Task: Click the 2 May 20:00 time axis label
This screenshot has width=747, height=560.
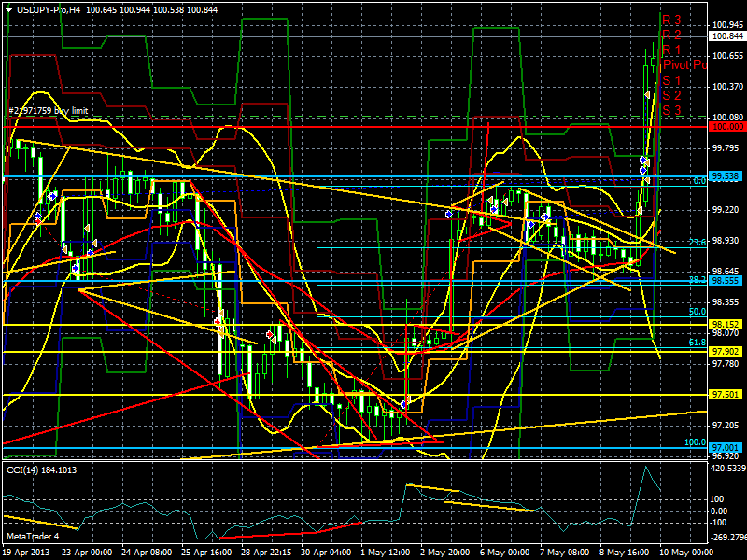Action: tap(445, 553)
